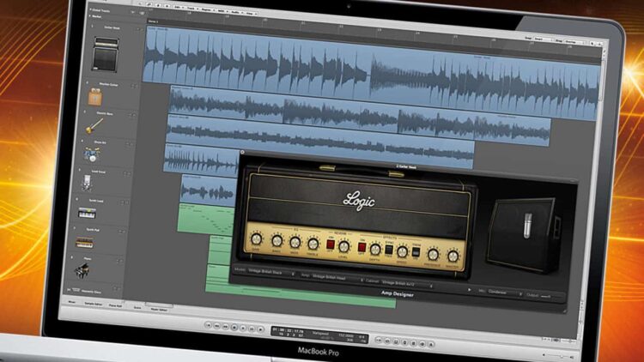Click the Mids EQ knob on amp
The image size is (644, 362).
click(x=295, y=242)
